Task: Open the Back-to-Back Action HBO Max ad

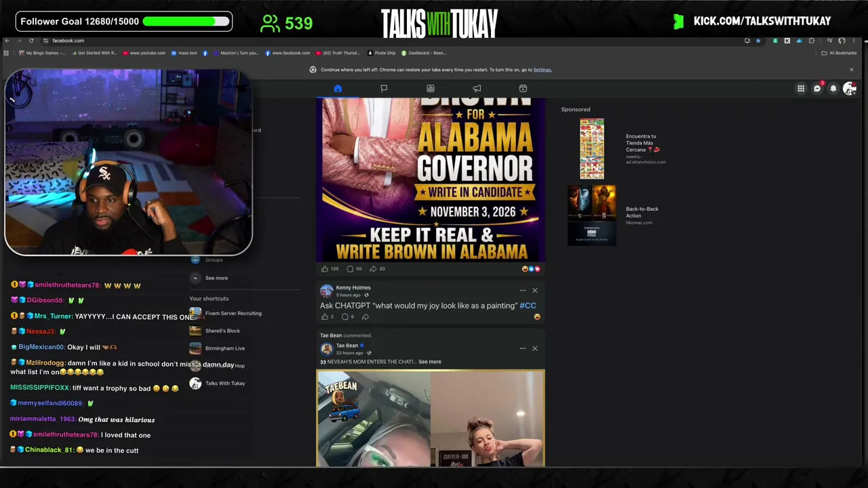Action: point(614,216)
